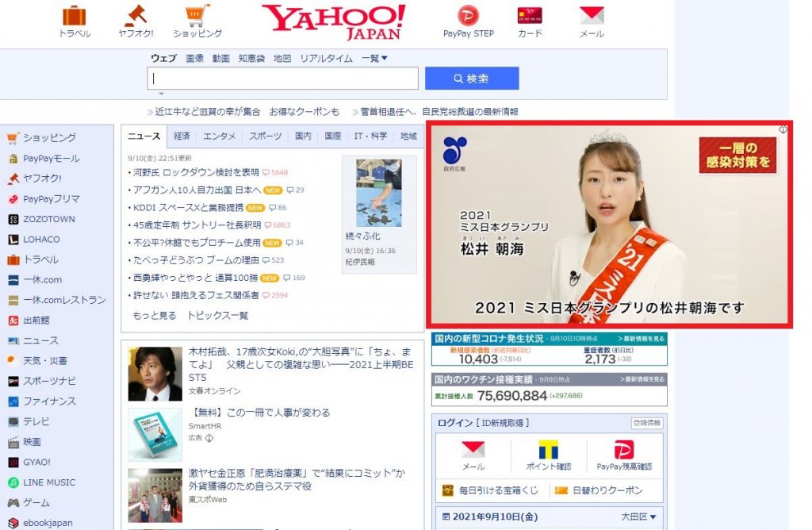The image size is (812, 530).
Task: Open the カード icon in header
Action: (x=530, y=16)
